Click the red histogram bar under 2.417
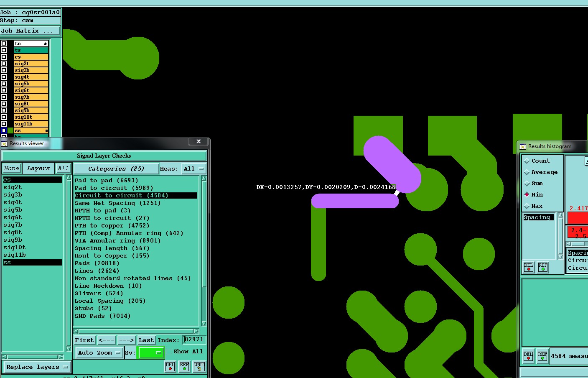Viewport: 588px width, 378px height. [578, 218]
